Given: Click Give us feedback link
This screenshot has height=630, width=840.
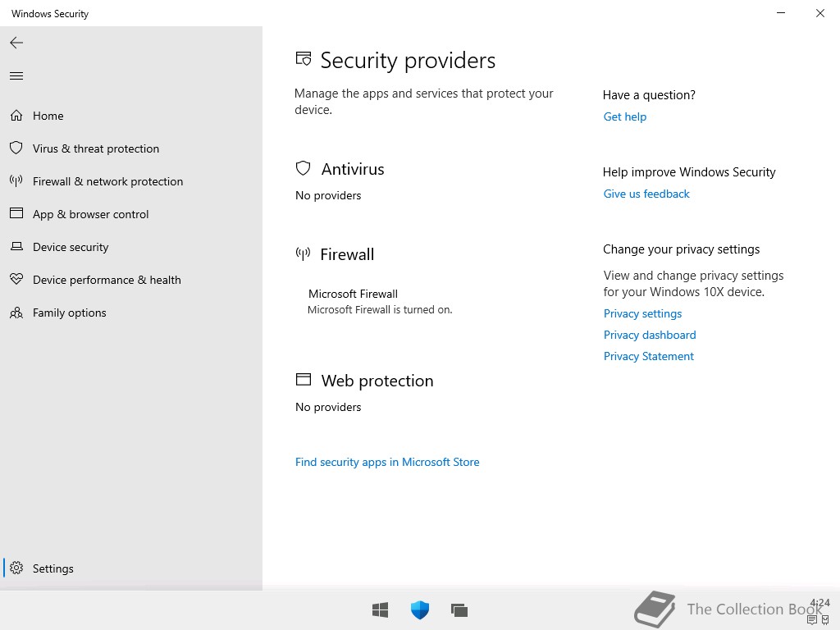Looking at the screenshot, I should [646, 194].
